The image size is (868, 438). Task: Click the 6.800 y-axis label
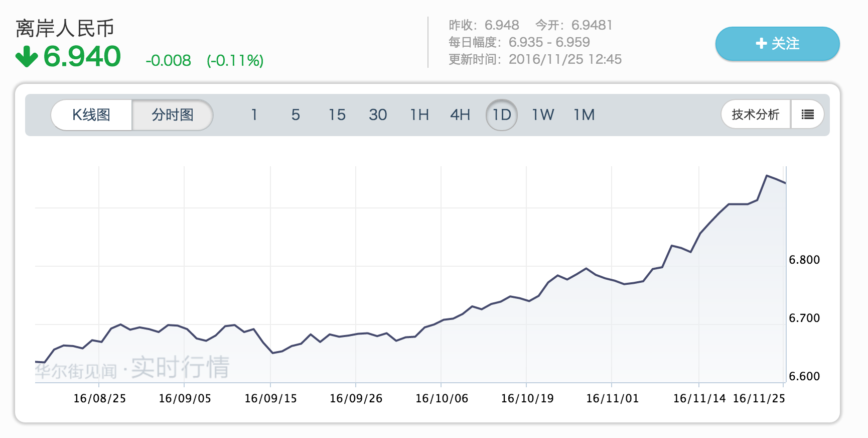(804, 260)
